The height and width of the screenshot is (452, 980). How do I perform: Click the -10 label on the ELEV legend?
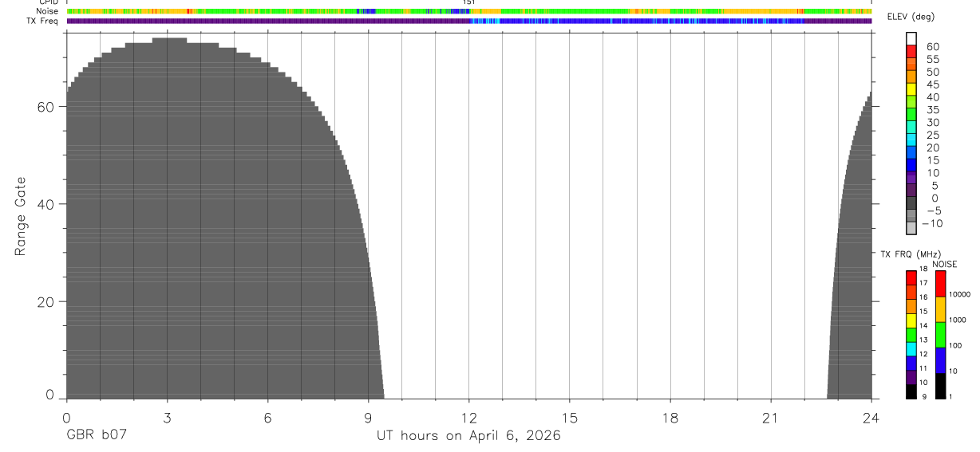click(x=931, y=223)
